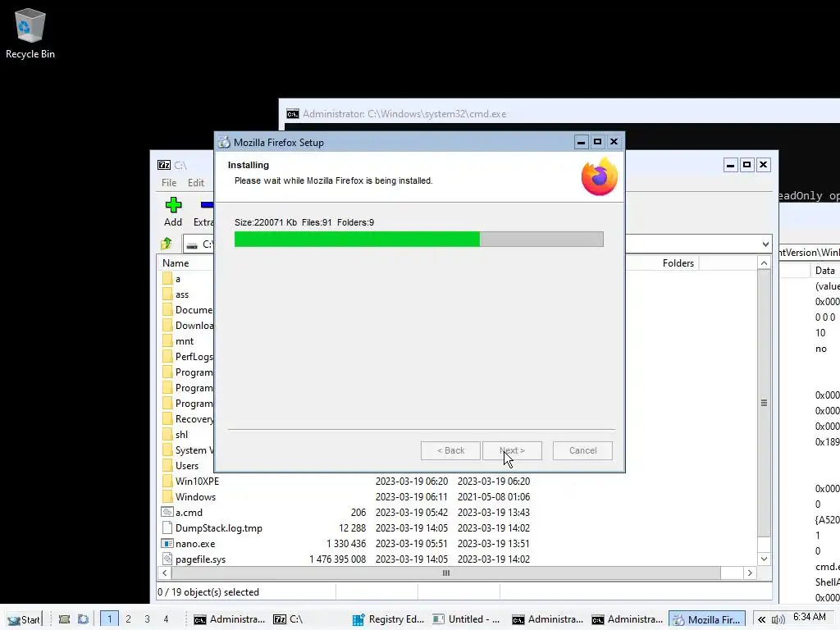
Task: Open the Untitled taskbar window button
Action: 468,619
